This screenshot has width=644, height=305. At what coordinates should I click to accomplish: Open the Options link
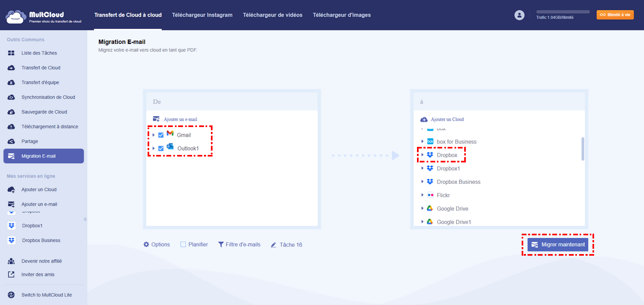click(157, 244)
